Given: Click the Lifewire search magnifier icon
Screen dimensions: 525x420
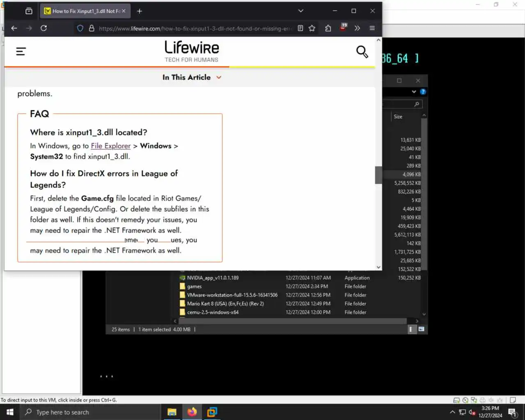Looking at the screenshot, I should tap(362, 52).
